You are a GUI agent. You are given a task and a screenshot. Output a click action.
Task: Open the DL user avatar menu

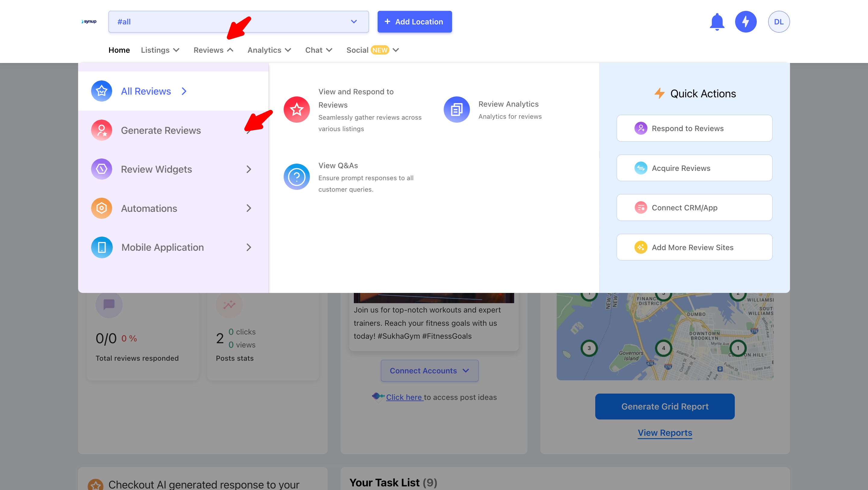coord(778,22)
